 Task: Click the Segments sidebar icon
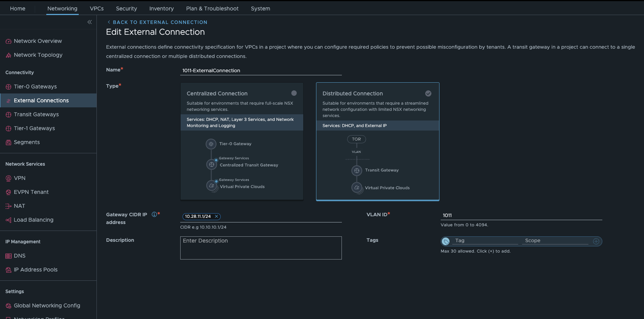pos(8,143)
